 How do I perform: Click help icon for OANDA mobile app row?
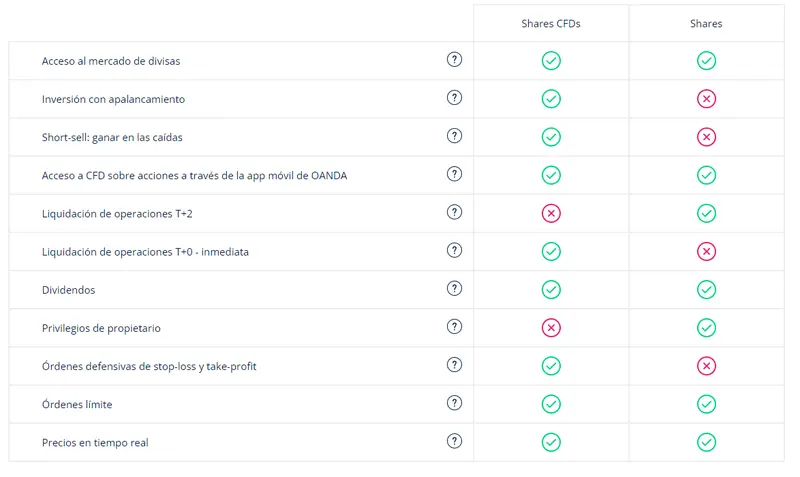(x=454, y=174)
